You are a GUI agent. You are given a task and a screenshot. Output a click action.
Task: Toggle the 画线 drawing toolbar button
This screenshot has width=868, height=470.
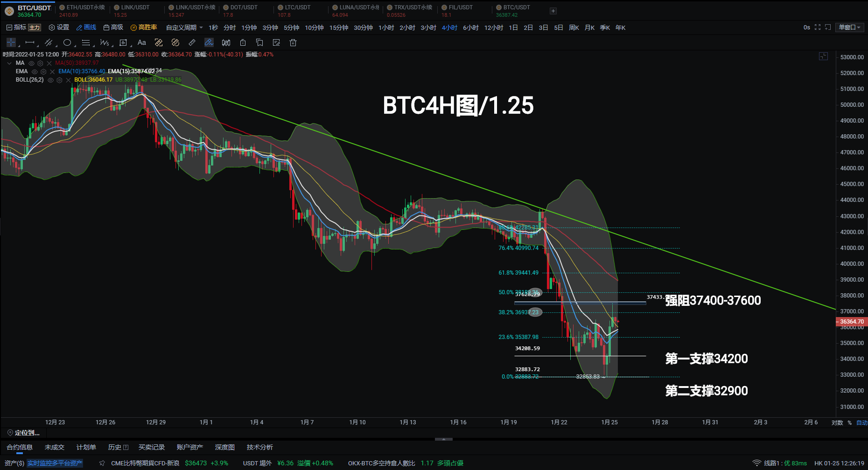(x=86, y=28)
